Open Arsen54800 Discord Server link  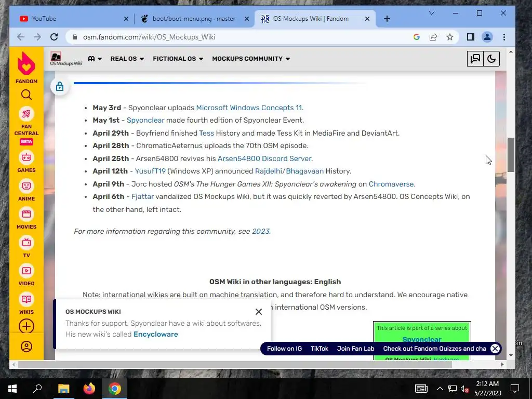point(264,158)
